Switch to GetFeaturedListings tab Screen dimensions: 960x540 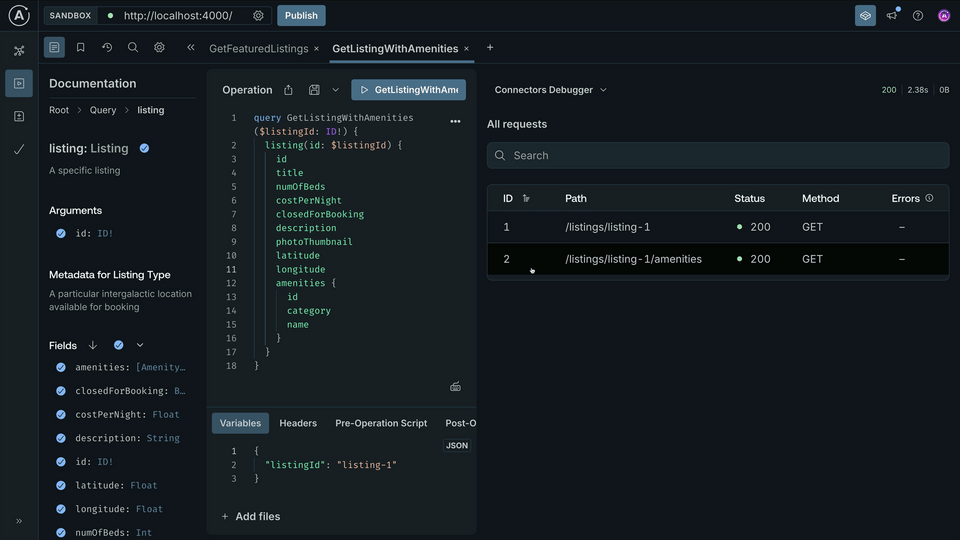point(258,48)
